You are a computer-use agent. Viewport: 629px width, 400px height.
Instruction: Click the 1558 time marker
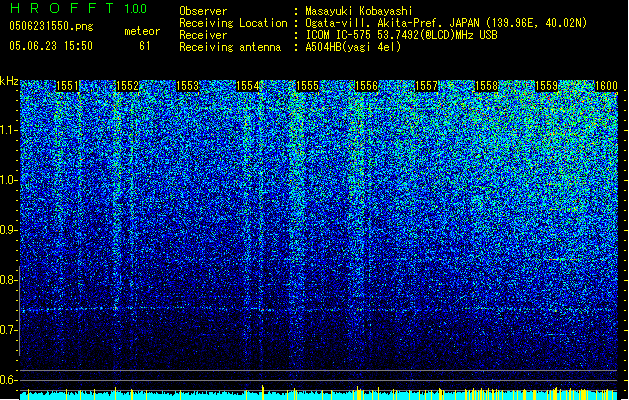(x=486, y=86)
